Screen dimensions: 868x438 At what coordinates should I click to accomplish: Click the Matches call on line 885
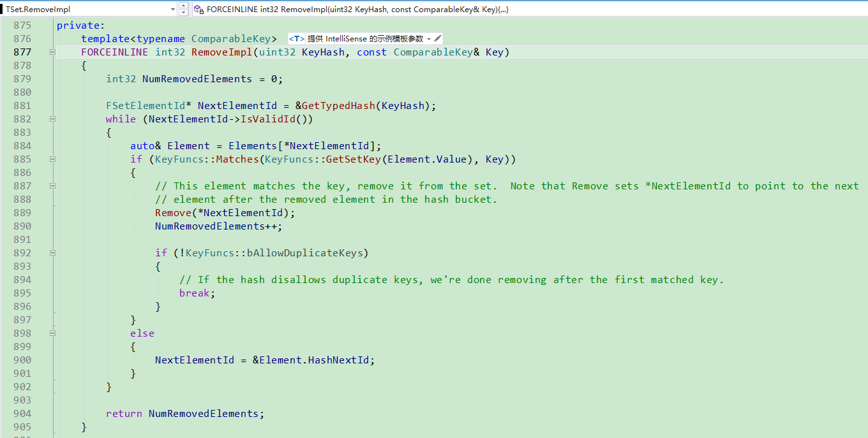click(x=237, y=159)
